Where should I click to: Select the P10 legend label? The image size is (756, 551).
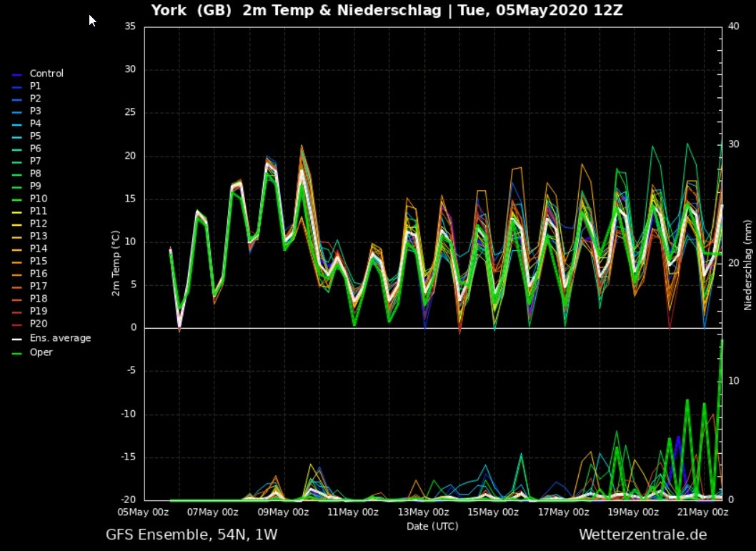coord(39,199)
